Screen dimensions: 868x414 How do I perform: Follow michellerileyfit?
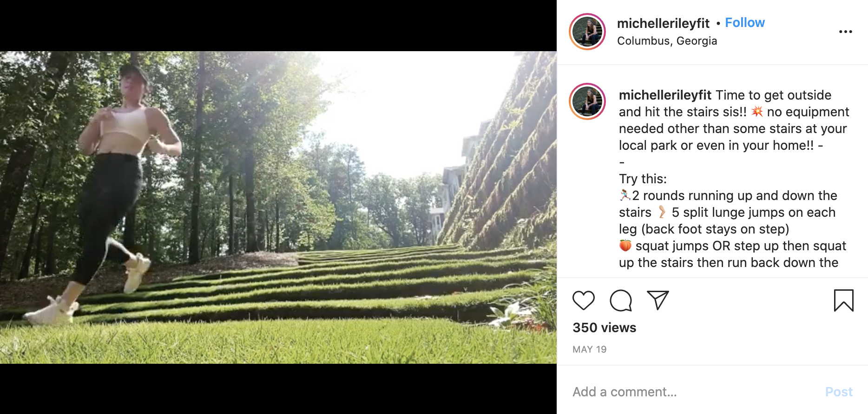[x=745, y=22]
